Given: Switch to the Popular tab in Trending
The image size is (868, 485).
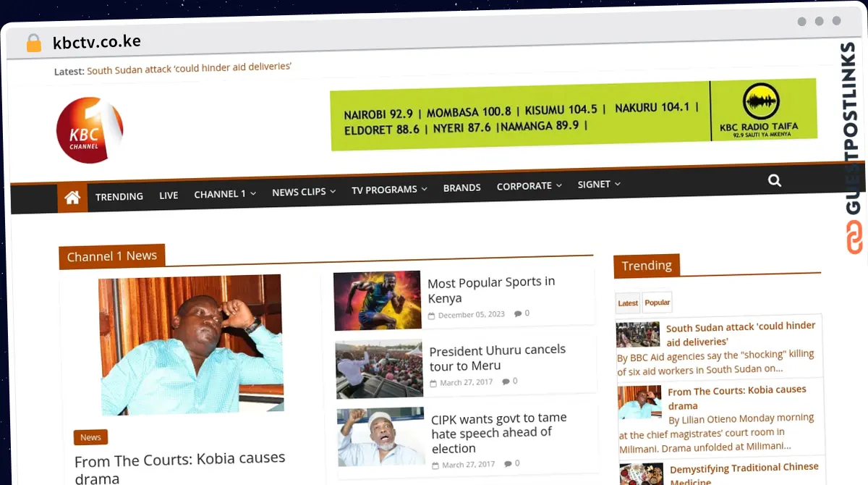Looking at the screenshot, I should pyautogui.click(x=657, y=302).
